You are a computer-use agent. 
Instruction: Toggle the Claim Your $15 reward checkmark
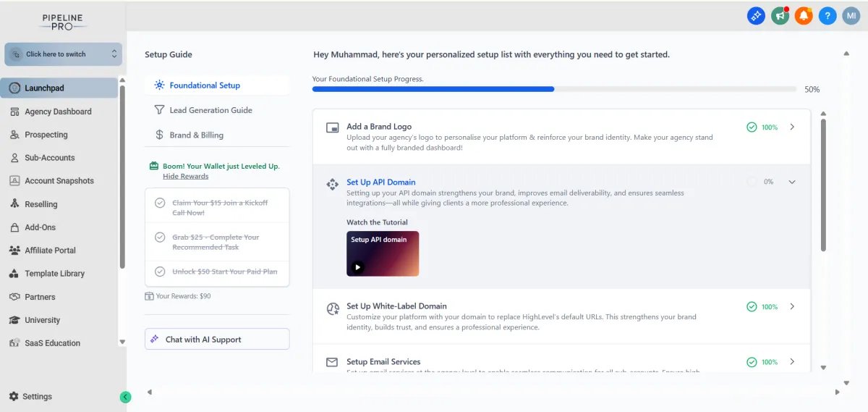pos(160,203)
